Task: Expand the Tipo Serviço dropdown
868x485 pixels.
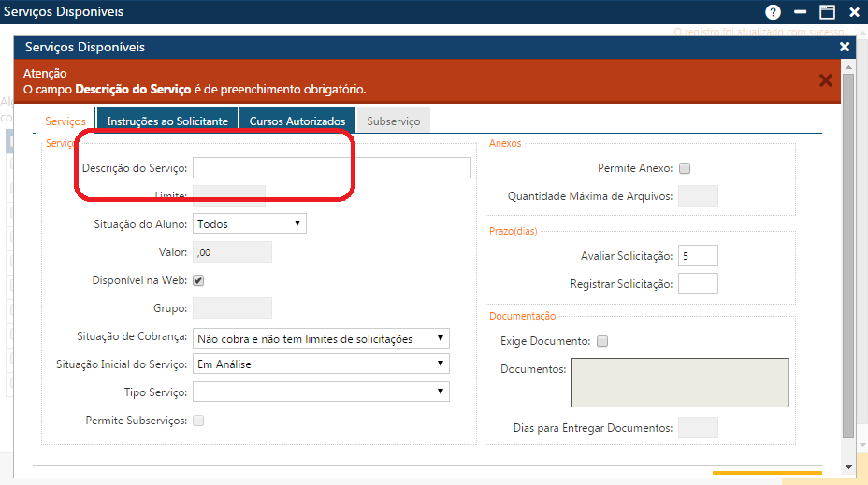Action: 321,392
